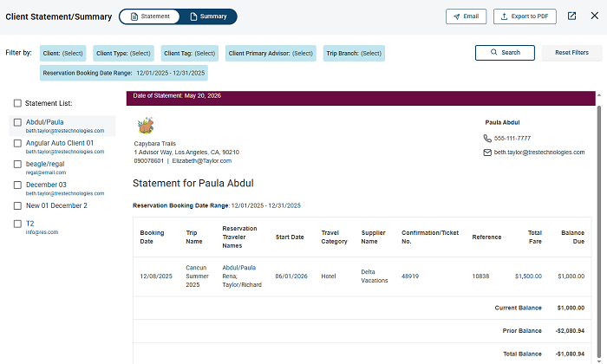The height and width of the screenshot is (364, 607).
Task: Click Reset Filters button
Action: tap(571, 53)
